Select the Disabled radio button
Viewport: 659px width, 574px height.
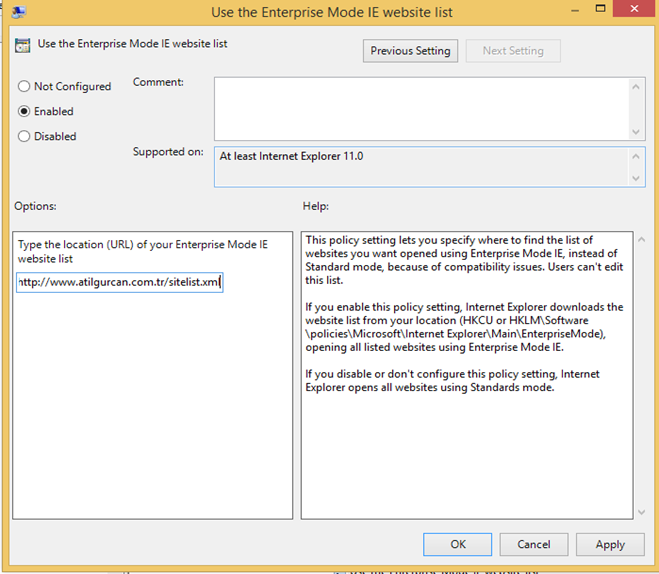click(x=24, y=136)
